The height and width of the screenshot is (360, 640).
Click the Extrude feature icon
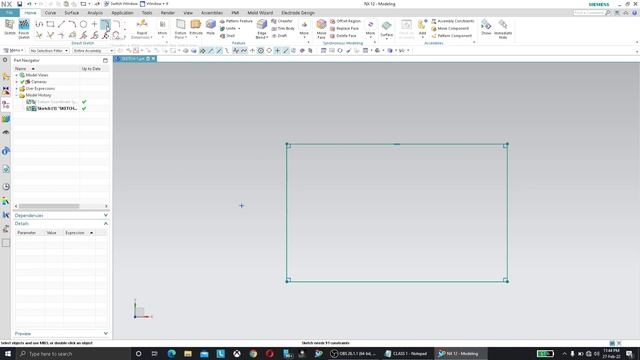[196, 24]
